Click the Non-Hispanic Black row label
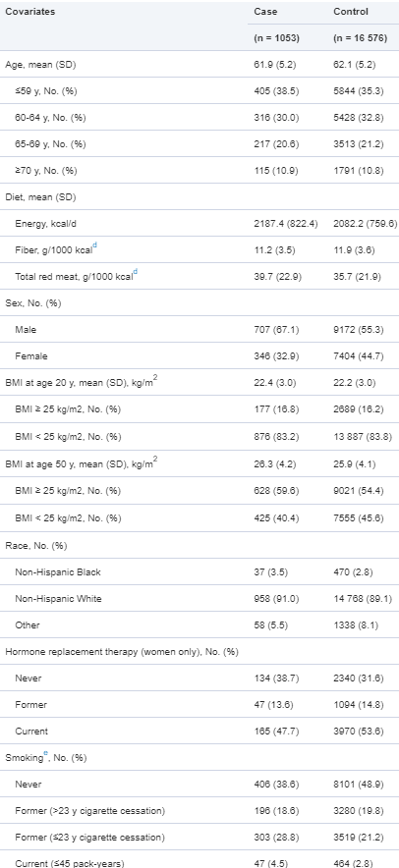 [x=58, y=572]
